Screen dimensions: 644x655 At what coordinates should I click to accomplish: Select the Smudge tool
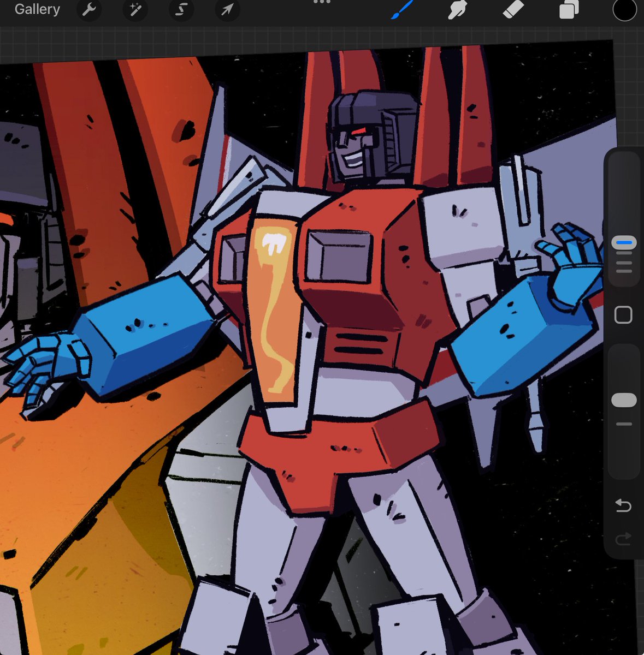(x=458, y=10)
